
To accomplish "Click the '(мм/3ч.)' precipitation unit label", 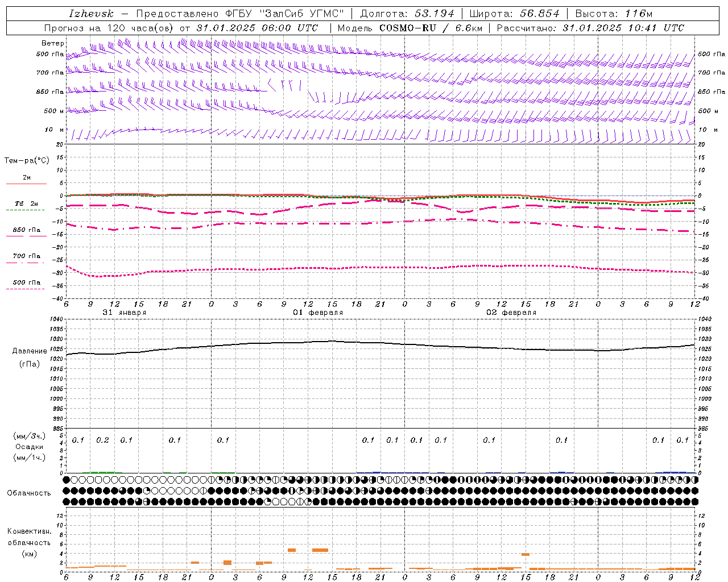I will point(30,436).
